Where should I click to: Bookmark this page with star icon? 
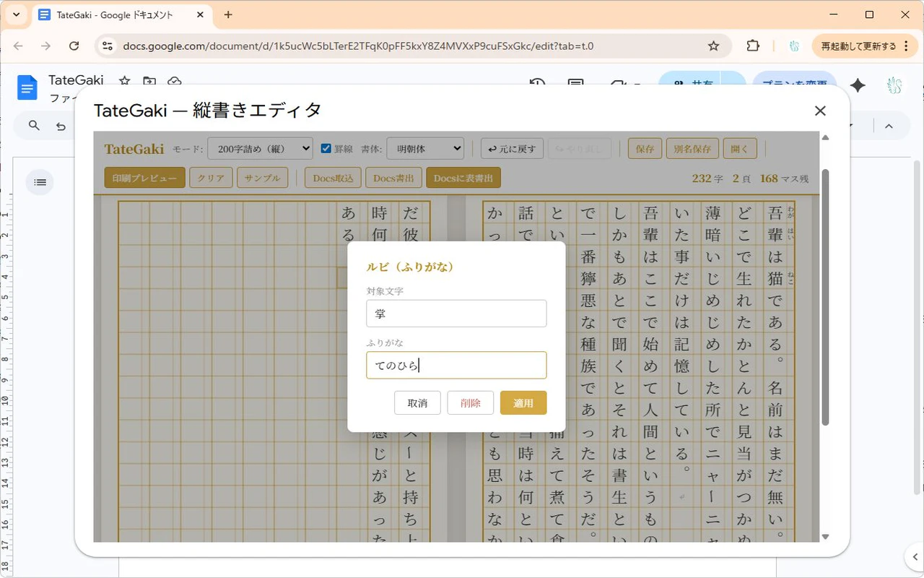click(713, 46)
